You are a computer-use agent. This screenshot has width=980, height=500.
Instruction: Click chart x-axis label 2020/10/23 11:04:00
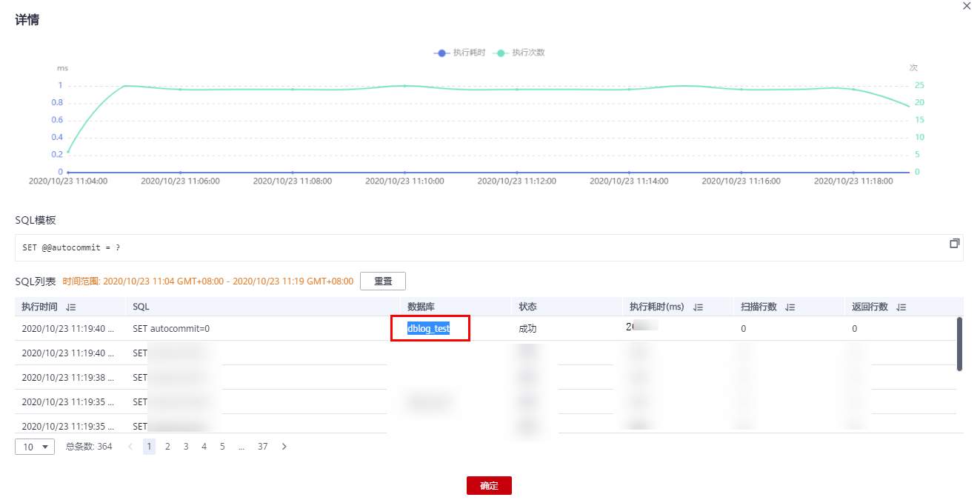pos(68,181)
